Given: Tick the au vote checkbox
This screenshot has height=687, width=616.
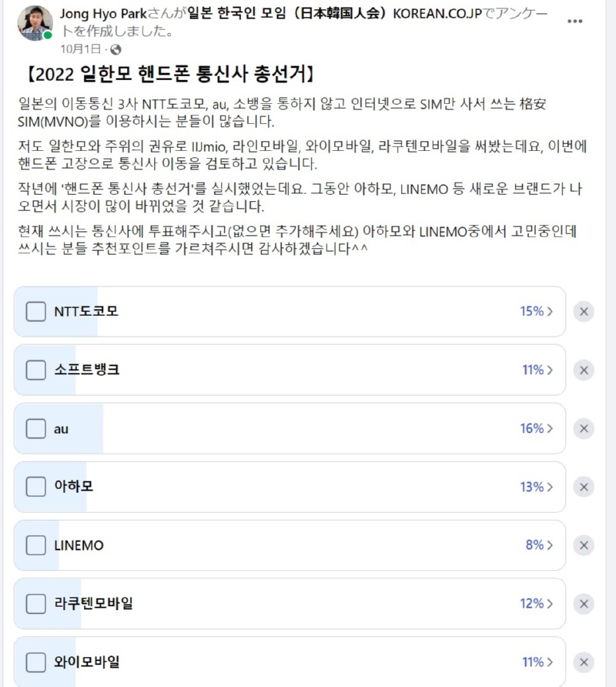Looking at the screenshot, I should pos(36,429).
